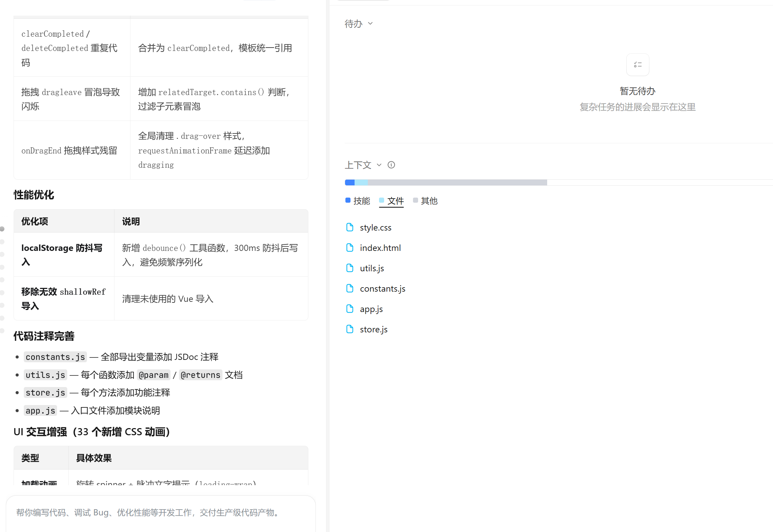This screenshot has height=532, width=773.
Task: Click constants.js code tag in bullet list
Action: click(55, 357)
